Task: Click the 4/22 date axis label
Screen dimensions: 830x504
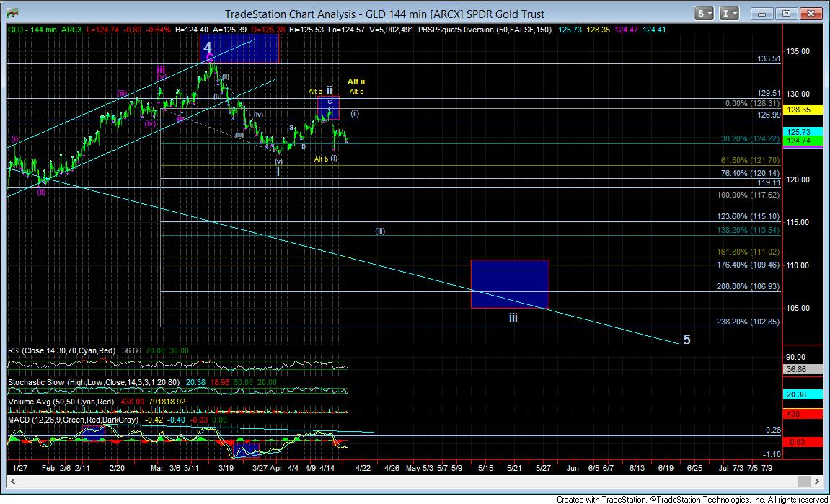Action: [363, 468]
